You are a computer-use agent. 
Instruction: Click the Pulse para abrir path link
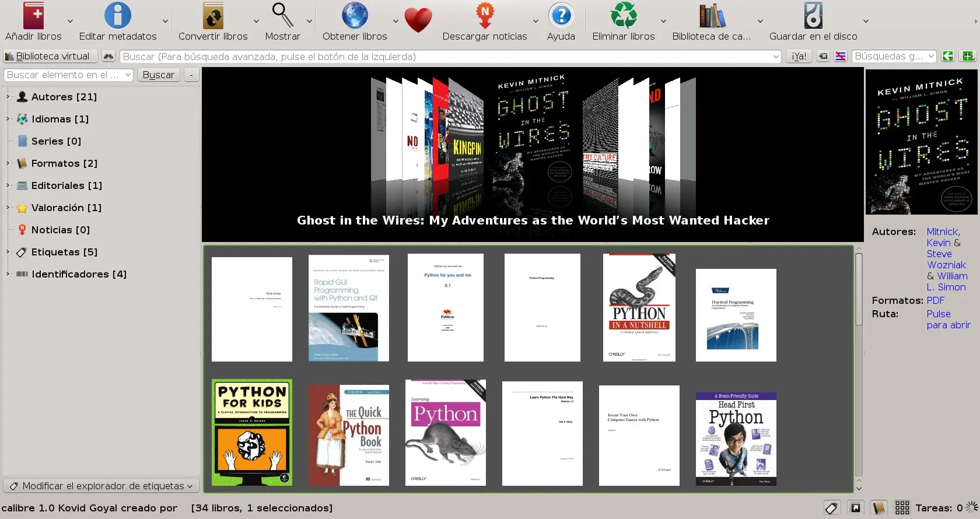(x=949, y=320)
